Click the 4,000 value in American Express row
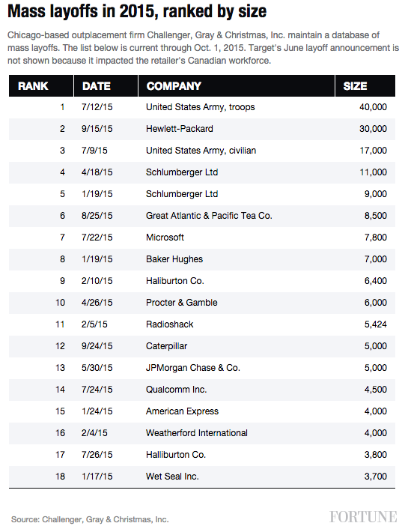Viewport: 408px width, 532px height. (x=376, y=411)
